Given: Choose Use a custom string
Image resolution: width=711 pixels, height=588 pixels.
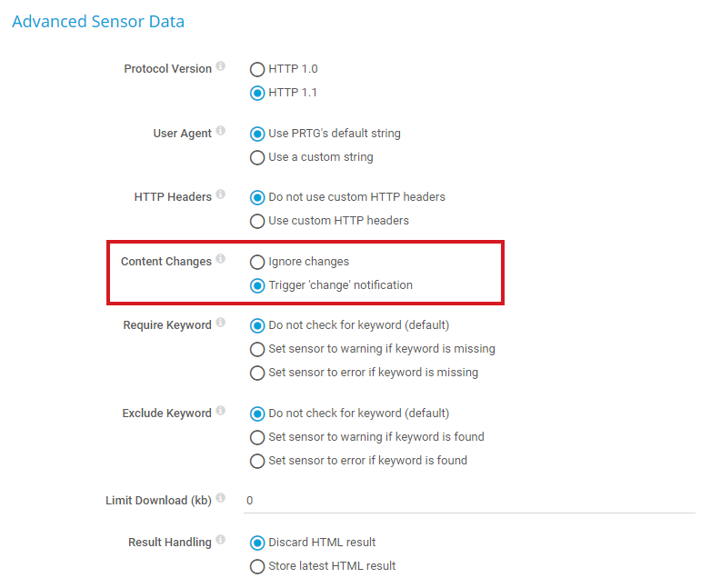Looking at the screenshot, I should point(257,157).
